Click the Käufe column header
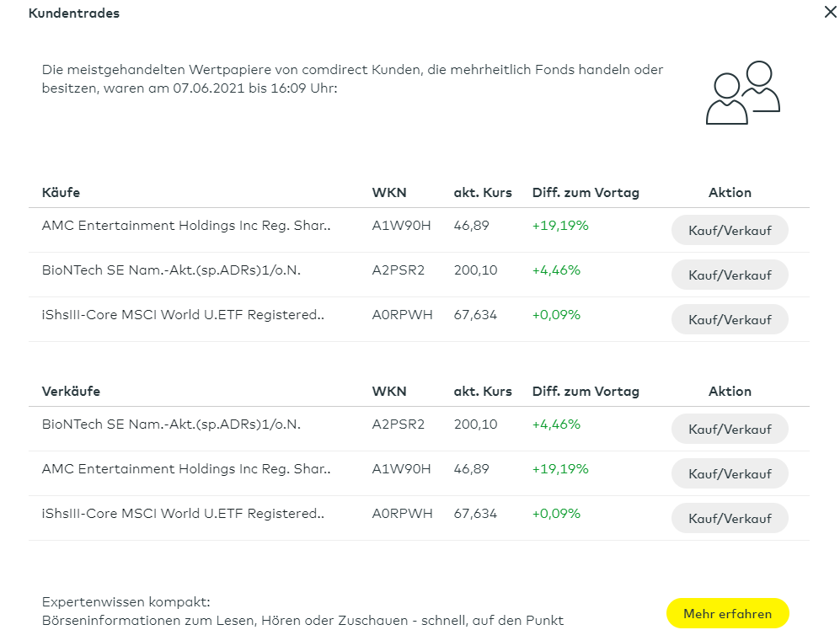Screen dimensions: 840x630 pyautogui.click(x=61, y=192)
